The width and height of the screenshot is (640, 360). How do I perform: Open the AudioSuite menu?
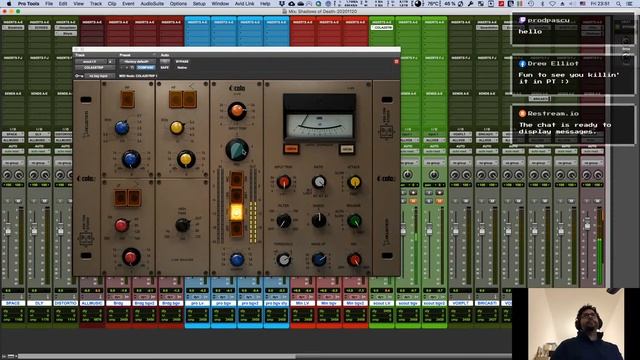(x=152, y=4)
